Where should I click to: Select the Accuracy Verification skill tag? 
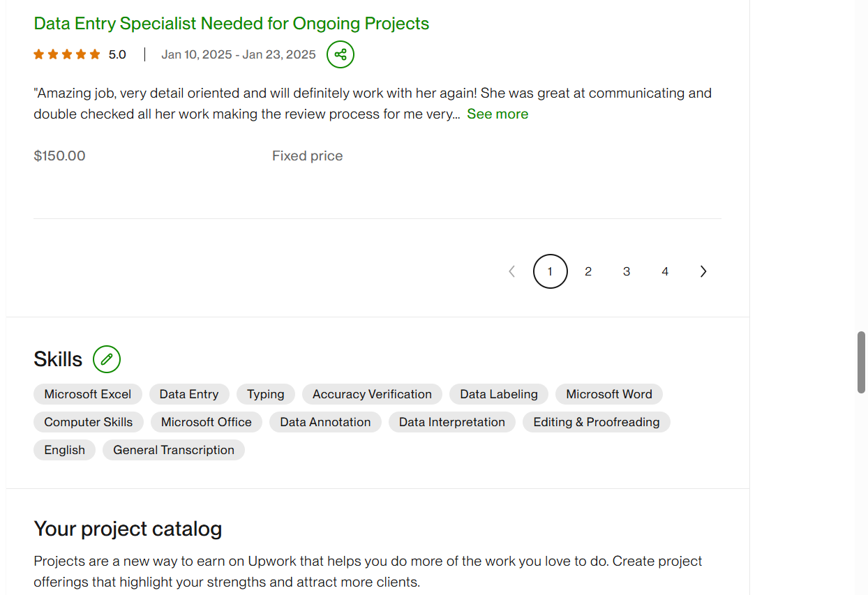coord(372,394)
